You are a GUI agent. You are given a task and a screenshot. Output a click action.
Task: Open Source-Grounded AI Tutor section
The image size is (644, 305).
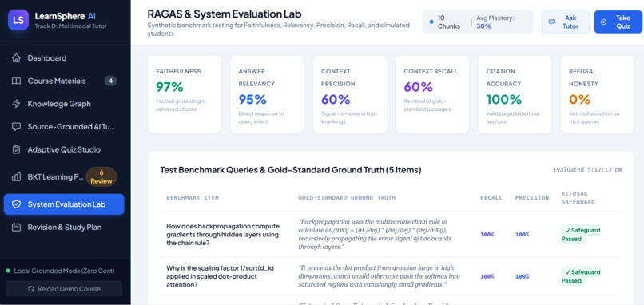pos(64,127)
